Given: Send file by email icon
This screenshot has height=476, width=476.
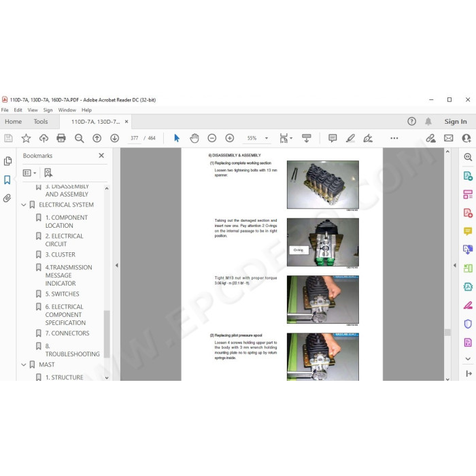Looking at the screenshot, I should pyautogui.click(x=448, y=138).
